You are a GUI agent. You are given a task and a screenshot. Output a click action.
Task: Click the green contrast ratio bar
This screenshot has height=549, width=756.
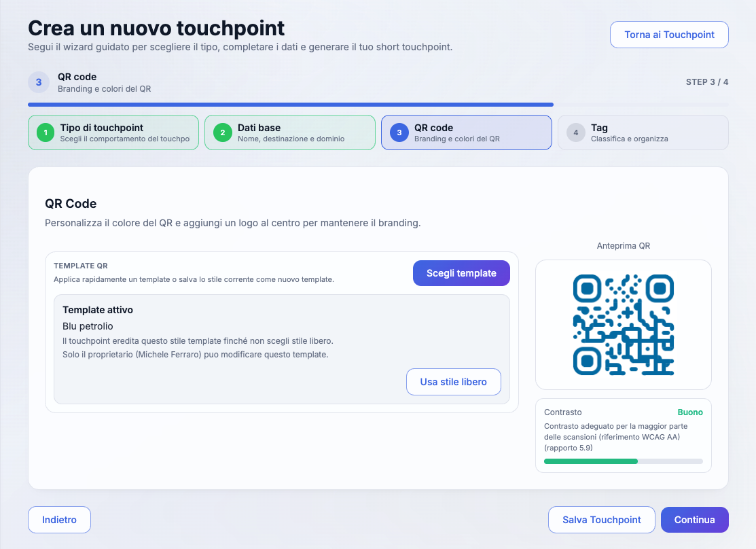tap(591, 461)
